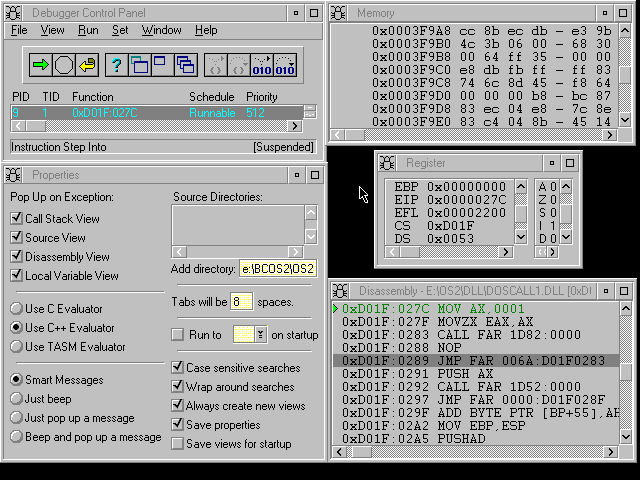The height and width of the screenshot is (480, 640).
Task: Choose Just beep message option
Action: (x=16, y=399)
